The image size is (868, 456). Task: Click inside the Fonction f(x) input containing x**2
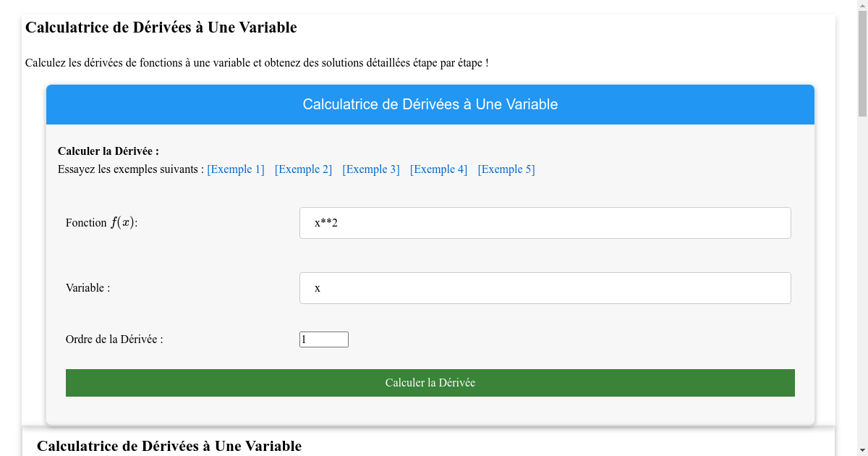545,222
